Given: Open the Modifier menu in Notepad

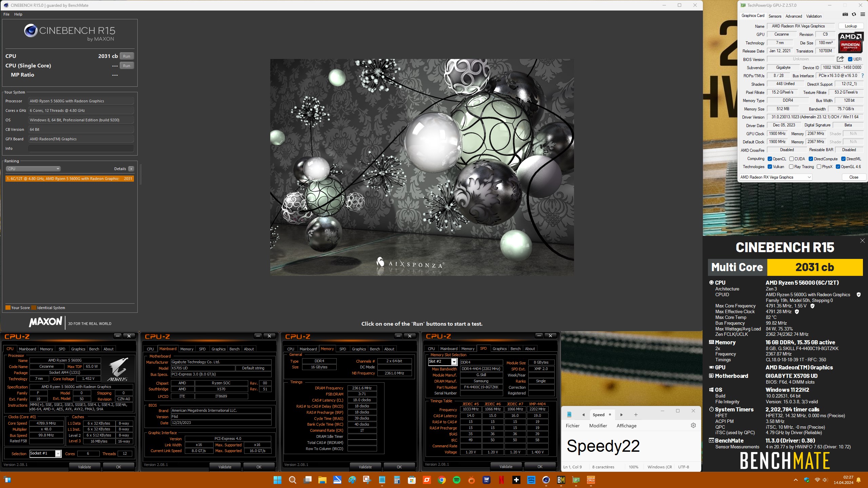Looking at the screenshot, I should coord(598,426).
